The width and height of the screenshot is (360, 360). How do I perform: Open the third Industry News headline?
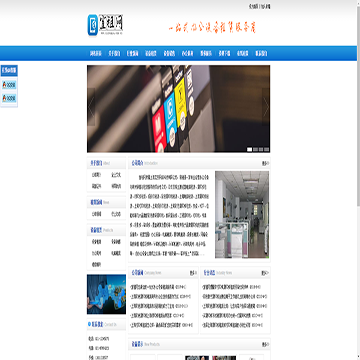pos(229,306)
